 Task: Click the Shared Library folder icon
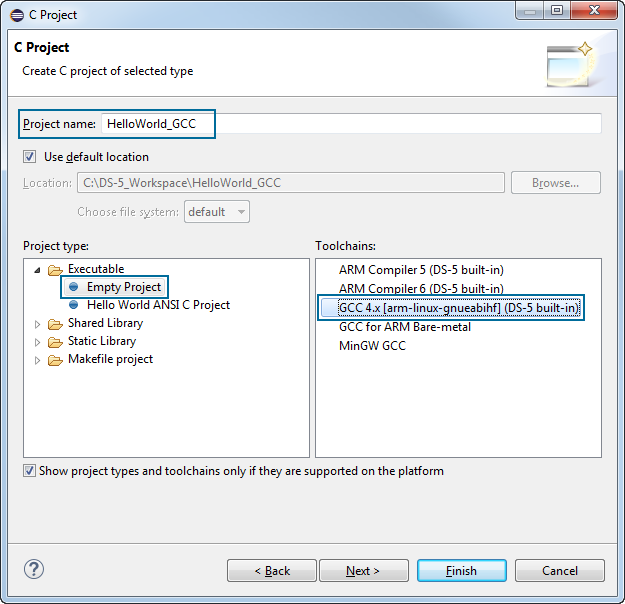tap(55, 324)
